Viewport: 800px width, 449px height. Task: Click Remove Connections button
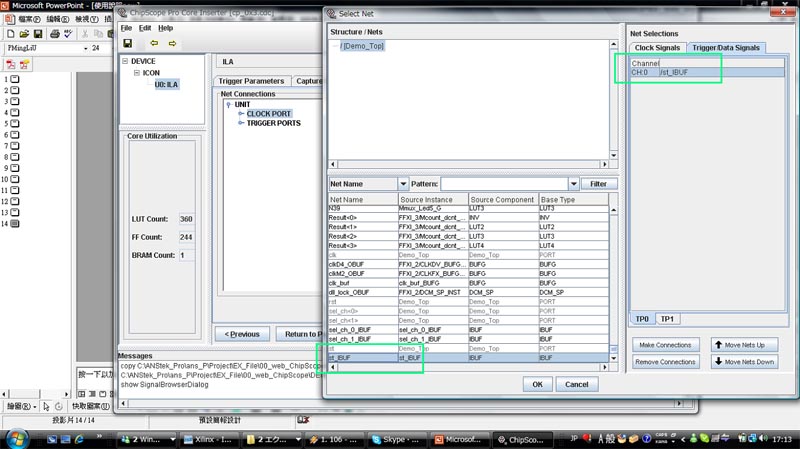pos(665,362)
